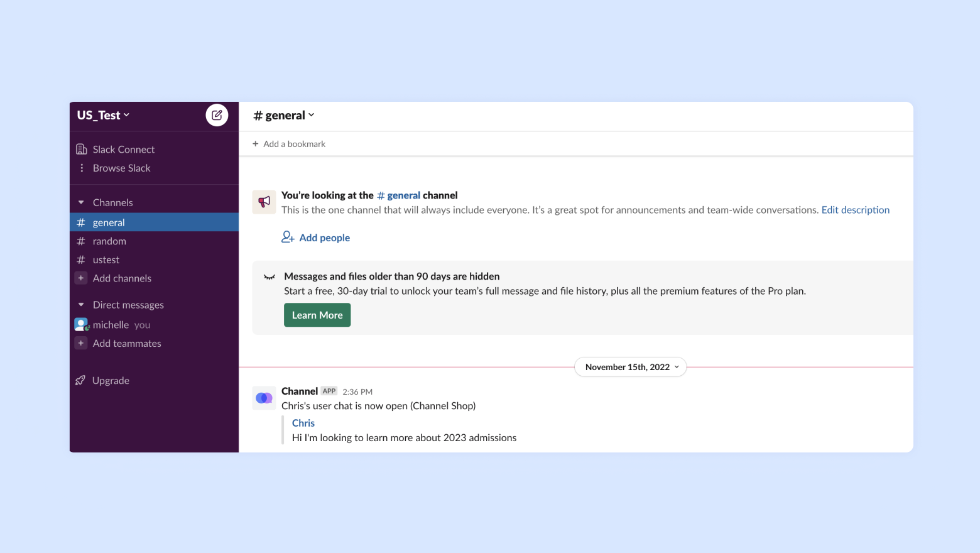Click the Upgrade rocket icon

[x=80, y=380]
